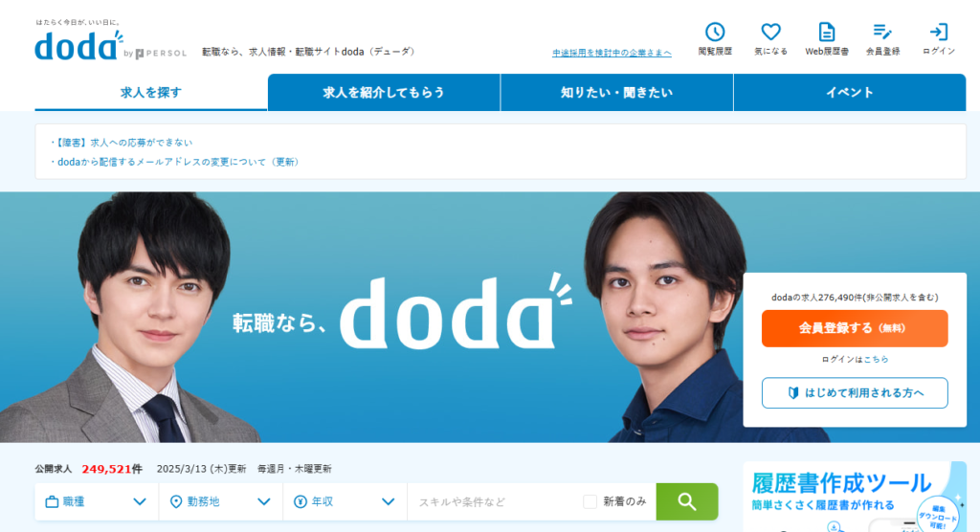Click the 気になる heart icon
This screenshot has height=532, width=980.
770,32
